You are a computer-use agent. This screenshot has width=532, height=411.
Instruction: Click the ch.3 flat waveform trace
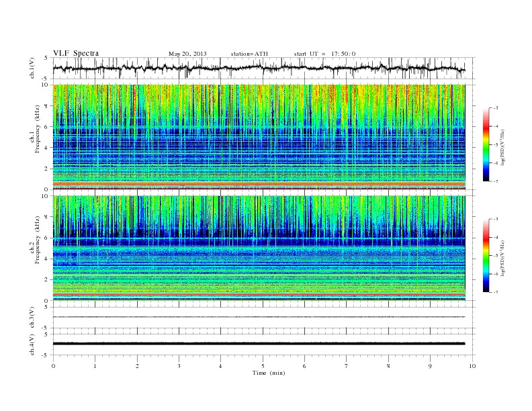259,317
